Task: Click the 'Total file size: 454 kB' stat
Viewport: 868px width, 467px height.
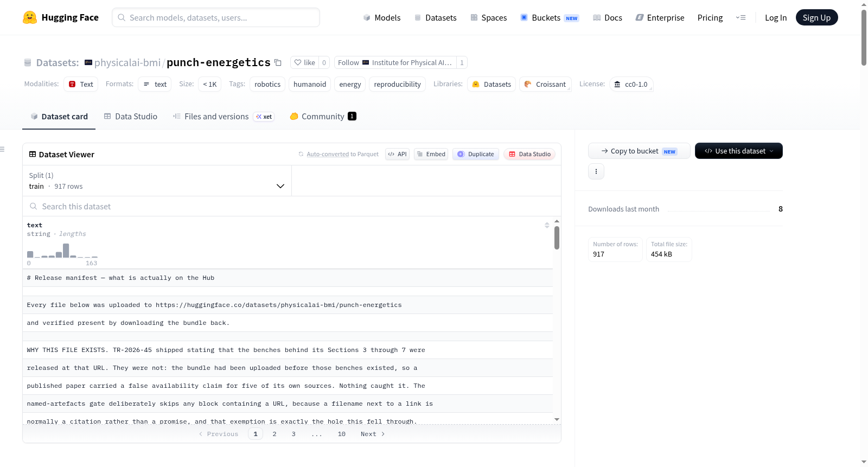Action: point(669,250)
